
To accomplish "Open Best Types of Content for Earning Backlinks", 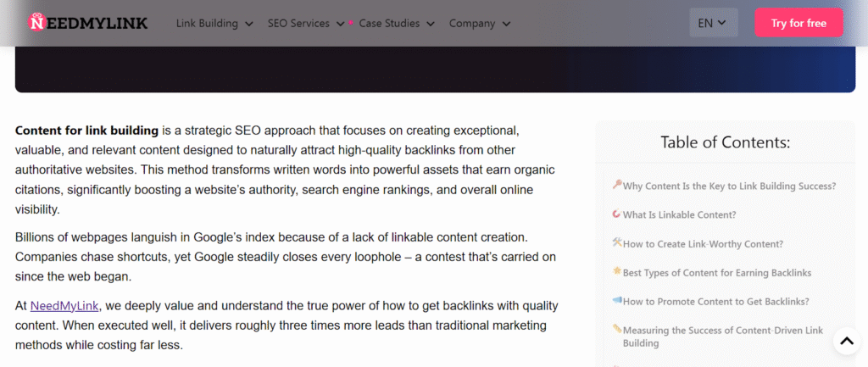I will [717, 273].
